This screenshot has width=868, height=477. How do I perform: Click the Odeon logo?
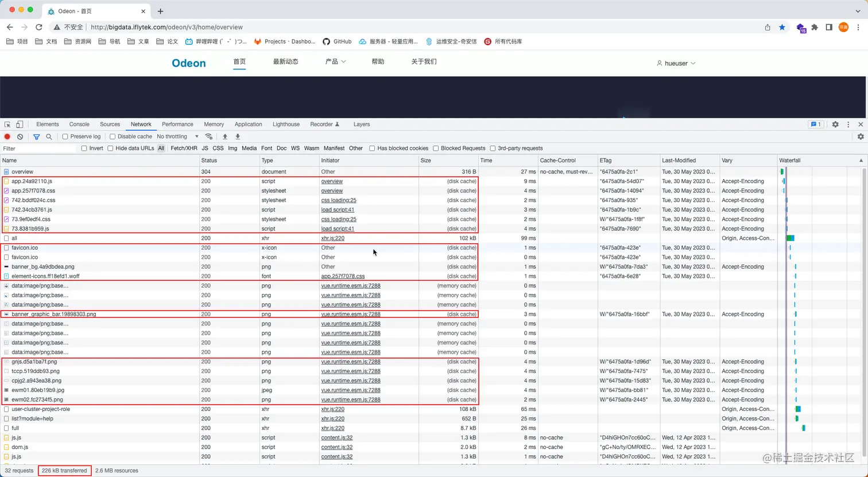[x=189, y=63]
